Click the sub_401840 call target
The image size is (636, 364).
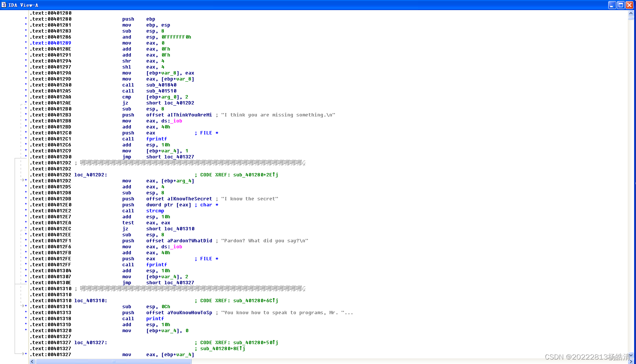pos(161,85)
